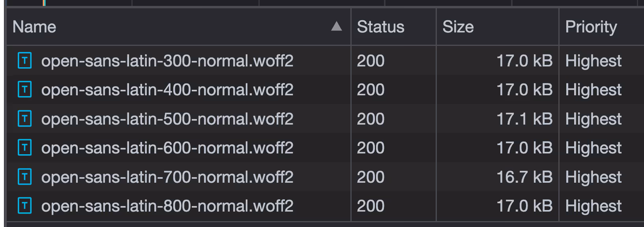Select the open-sans-latin-800-normal.woff2 request
The height and width of the screenshot is (227, 644).
[167, 206]
